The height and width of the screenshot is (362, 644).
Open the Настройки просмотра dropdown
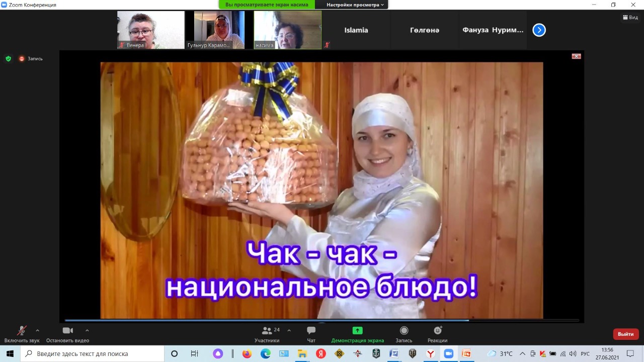point(355,5)
